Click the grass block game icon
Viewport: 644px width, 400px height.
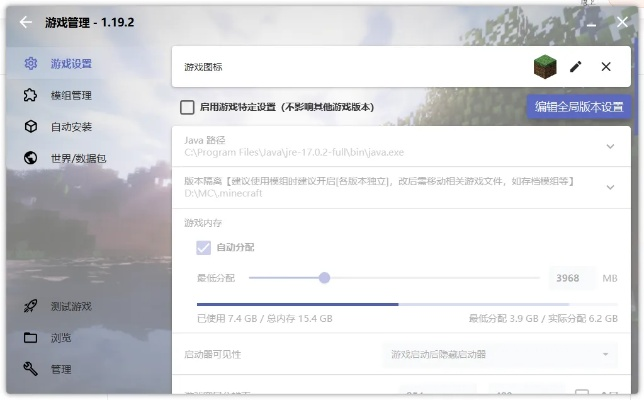tap(545, 66)
